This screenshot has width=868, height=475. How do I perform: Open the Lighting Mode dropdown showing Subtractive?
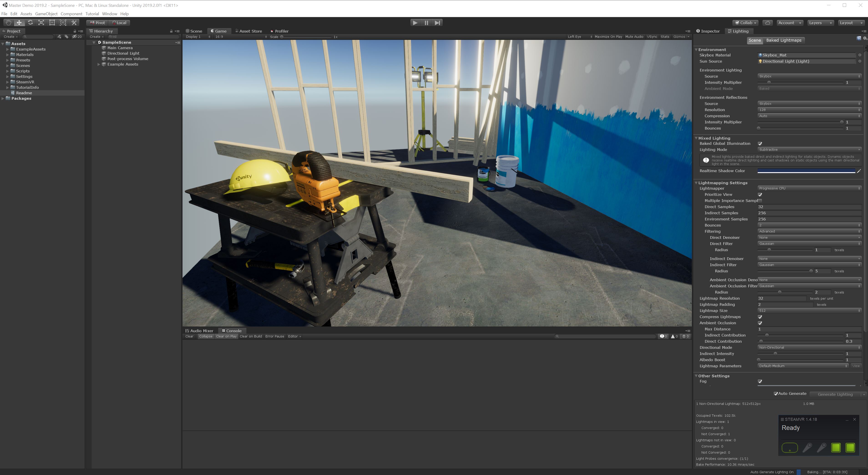tap(809, 149)
